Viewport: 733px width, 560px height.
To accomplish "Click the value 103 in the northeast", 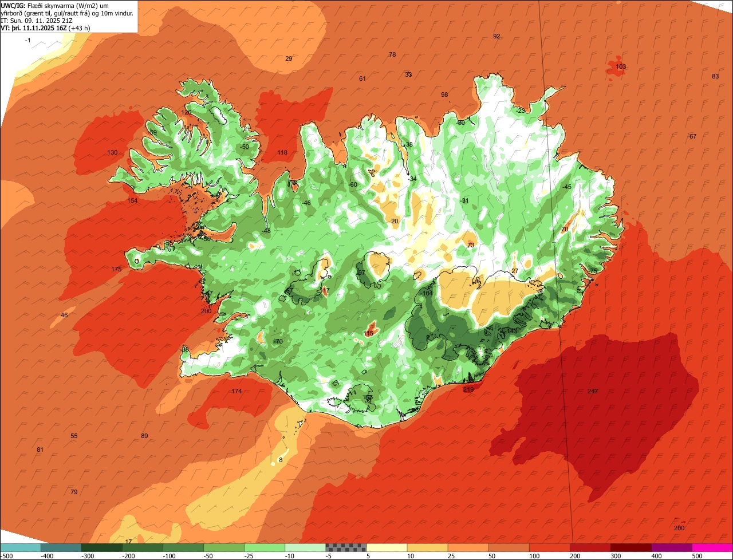I will tap(621, 66).
